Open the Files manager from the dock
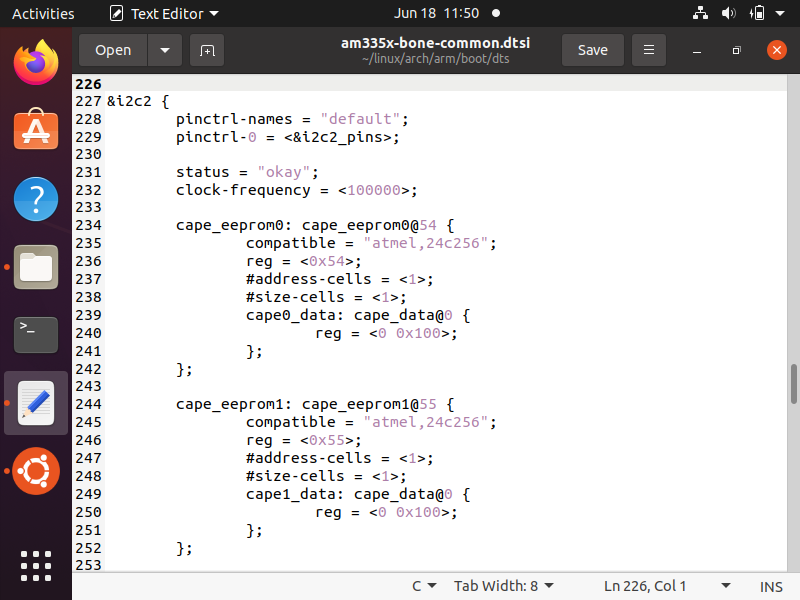Viewport: 800px width, 600px height. pos(36,268)
